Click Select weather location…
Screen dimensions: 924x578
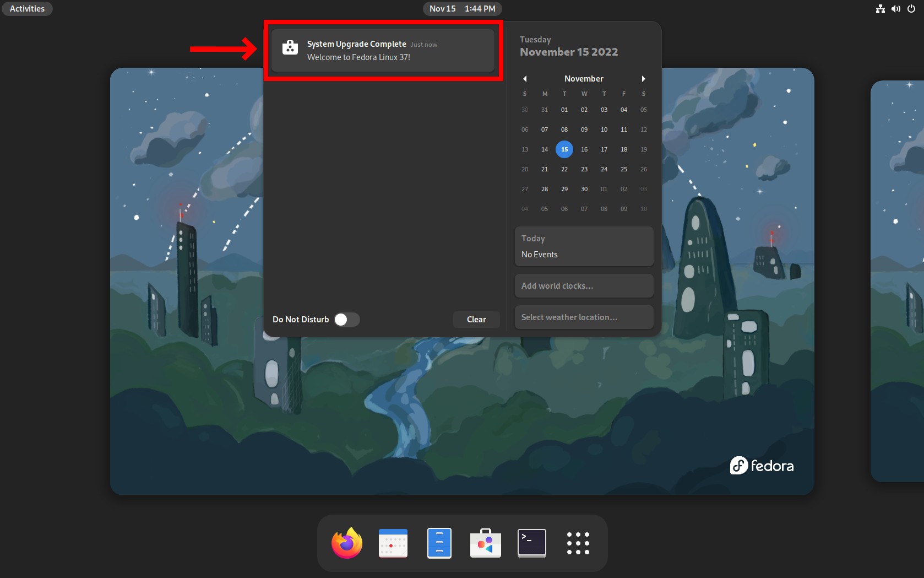pyautogui.click(x=584, y=317)
